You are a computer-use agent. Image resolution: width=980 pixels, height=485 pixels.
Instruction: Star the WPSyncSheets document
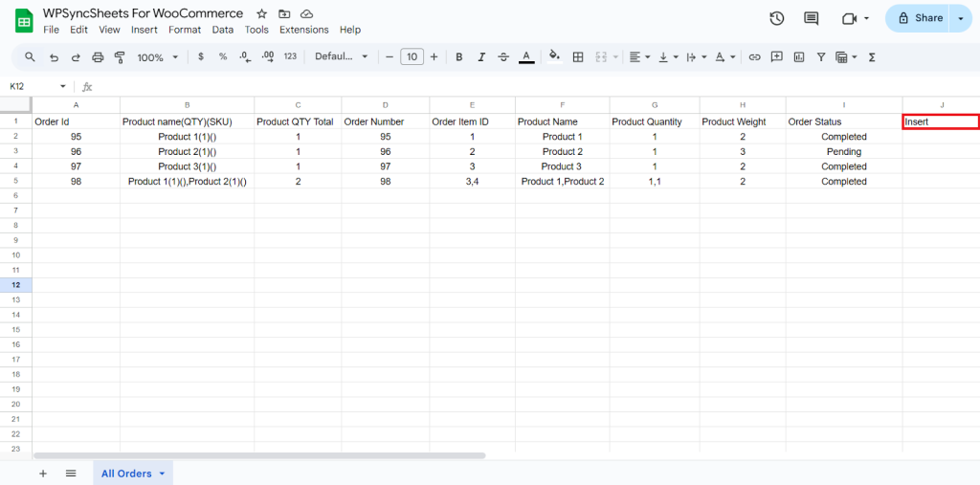tap(262, 13)
